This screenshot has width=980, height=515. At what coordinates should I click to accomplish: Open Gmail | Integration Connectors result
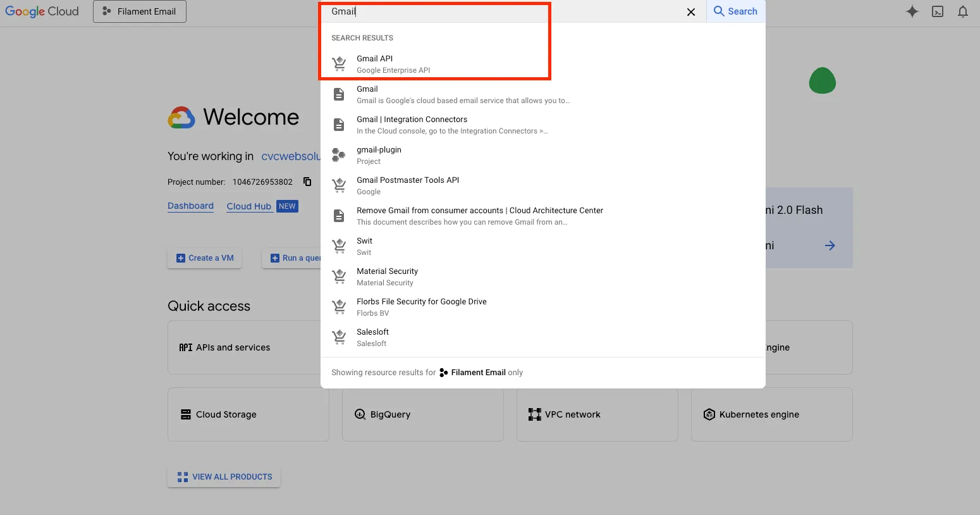[543, 125]
